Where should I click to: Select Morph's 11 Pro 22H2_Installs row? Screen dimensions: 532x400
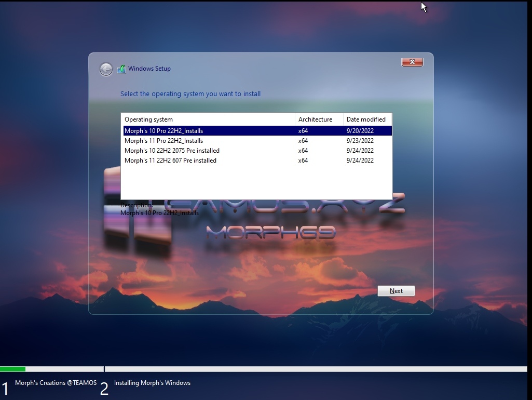point(257,141)
